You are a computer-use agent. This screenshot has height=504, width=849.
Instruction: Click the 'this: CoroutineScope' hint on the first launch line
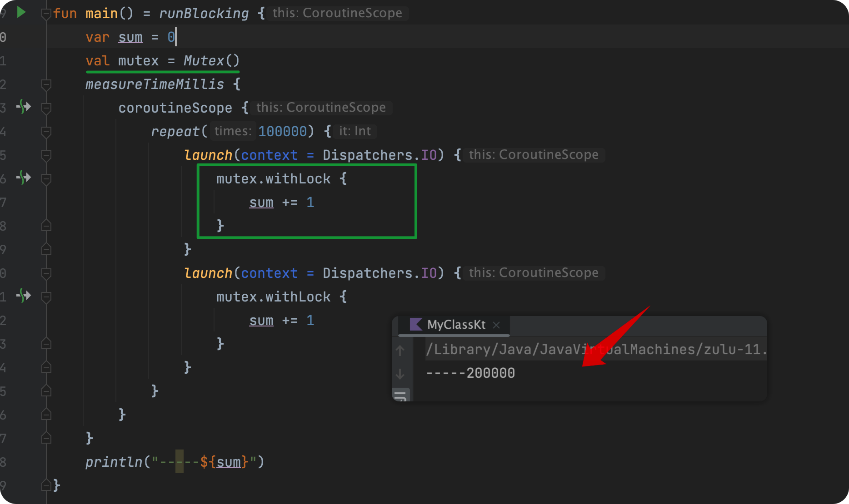click(x=534, y=154)
